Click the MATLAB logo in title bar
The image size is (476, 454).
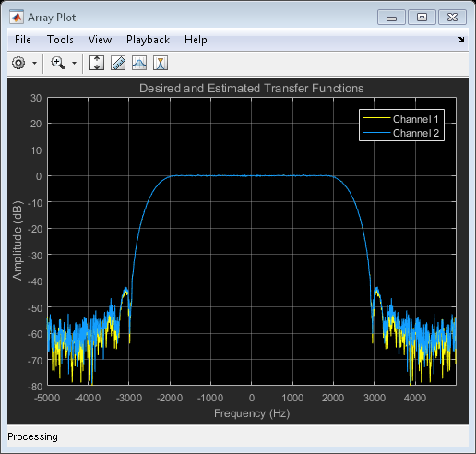click(17, 18)
